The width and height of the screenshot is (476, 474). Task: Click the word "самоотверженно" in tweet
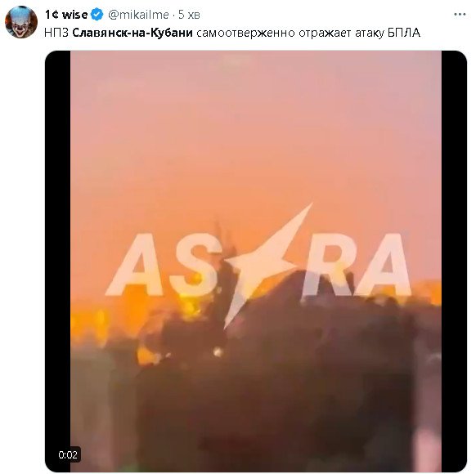(x=245, y=33)
